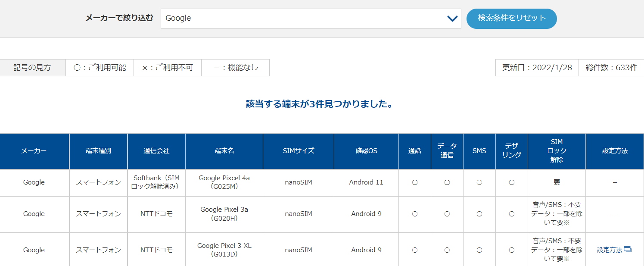Click the 確認OS column header
The width and height of the screenshot is (644, 266).
pos(366,151)
